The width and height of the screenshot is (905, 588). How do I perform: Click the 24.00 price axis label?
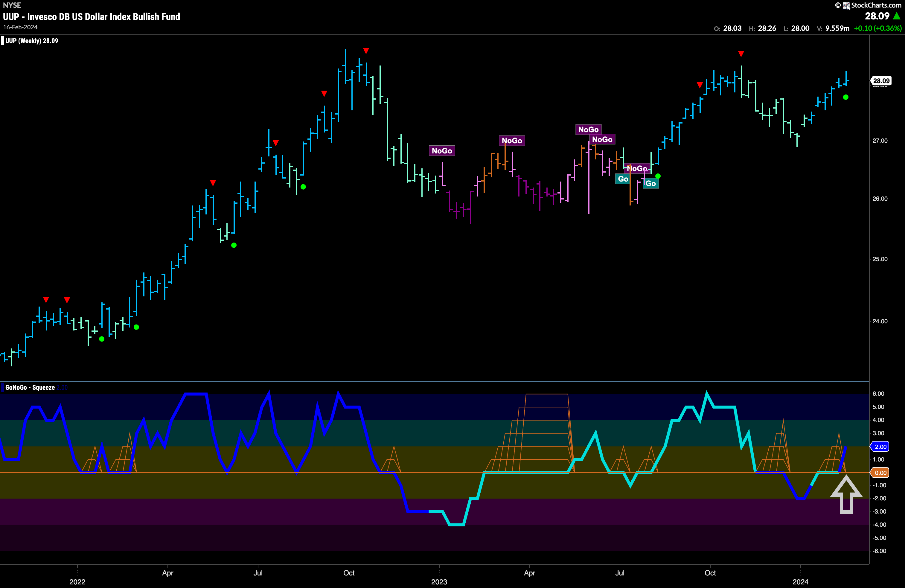click(x=880, y=321)
